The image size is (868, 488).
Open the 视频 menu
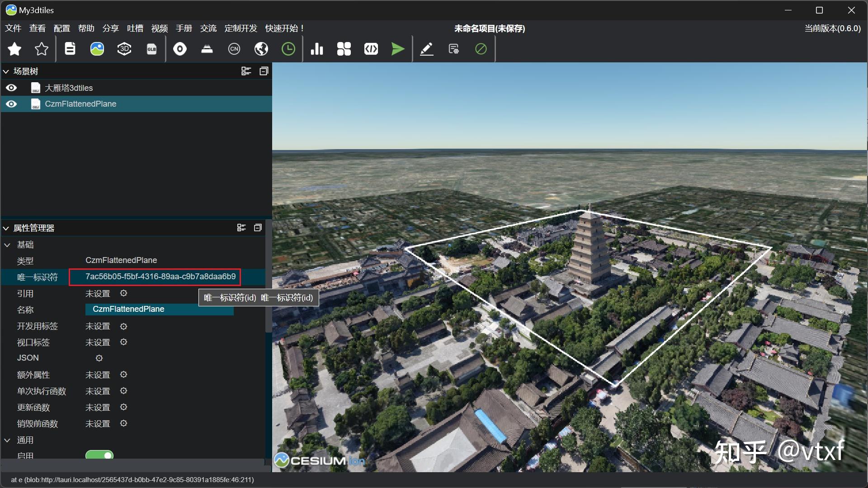click(160, 28)
